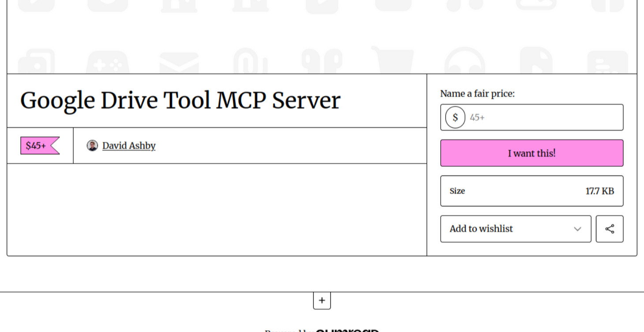
Task: Visit David Ashby's creator page link
Action: (129, 146)
